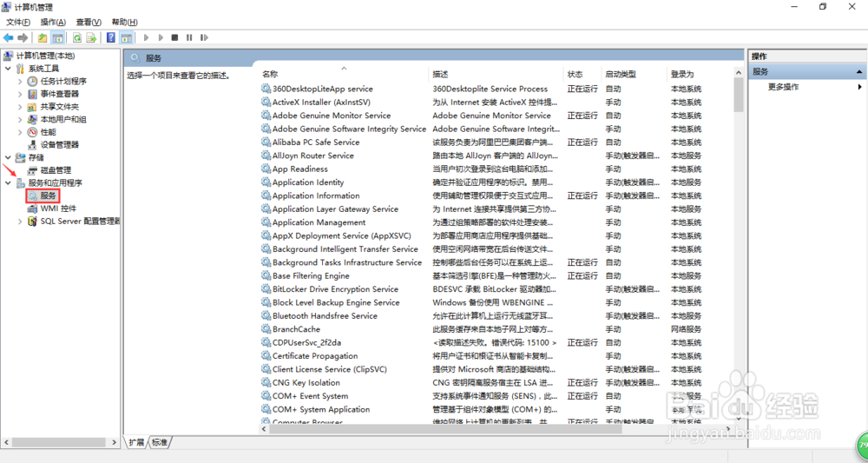The height and width of the screenshot is (463, 868).
Task: Select 设备管理器 in the tree
Action: tap(59, 144)
